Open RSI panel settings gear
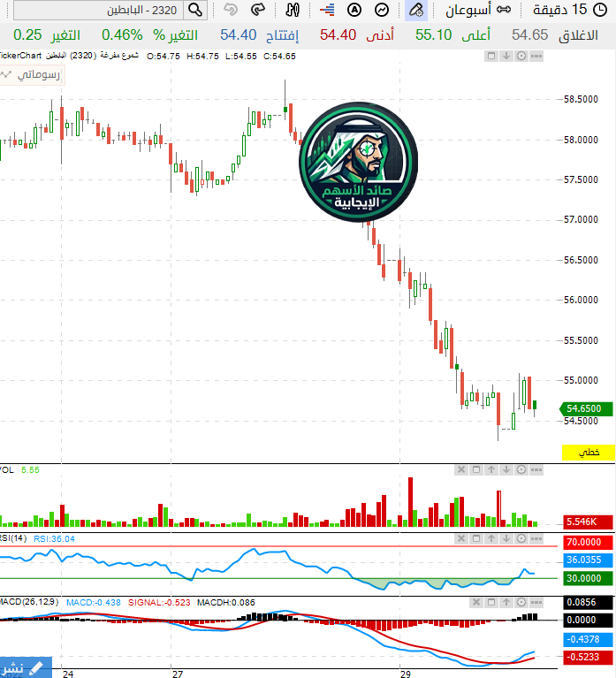The width and height of the screenshot is (616, 678). click(x=521, y=538)
